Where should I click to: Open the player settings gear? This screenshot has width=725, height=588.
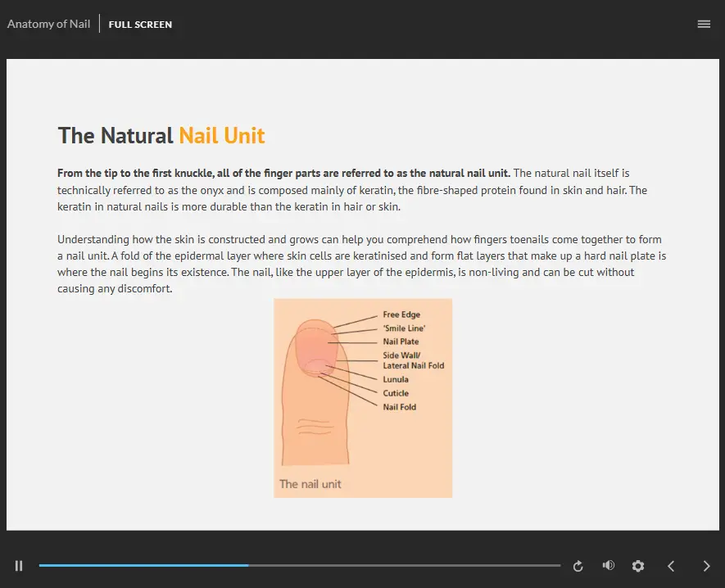pos(638,566)
